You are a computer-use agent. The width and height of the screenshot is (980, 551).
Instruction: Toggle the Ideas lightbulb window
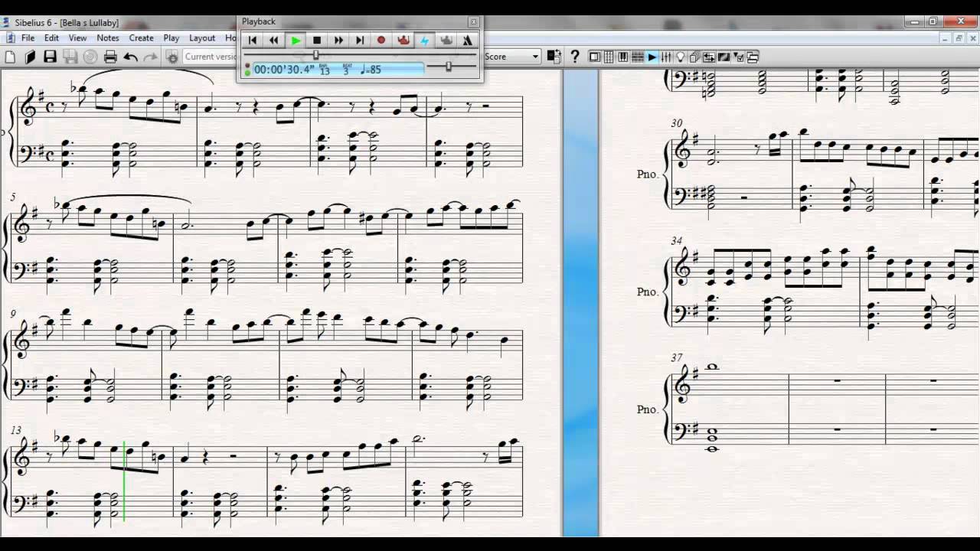pyautogui.click(x=680, y=57)
